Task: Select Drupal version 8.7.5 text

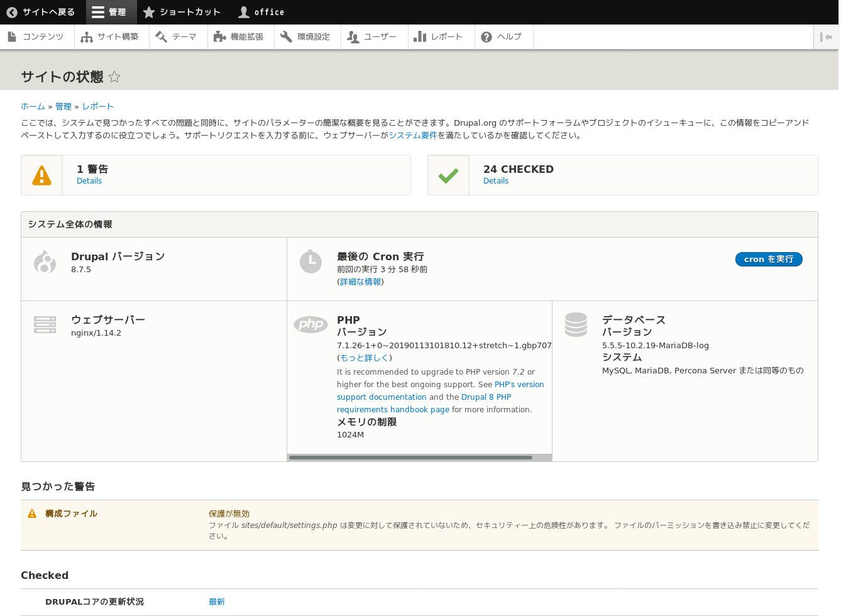Action: point(81,270)
